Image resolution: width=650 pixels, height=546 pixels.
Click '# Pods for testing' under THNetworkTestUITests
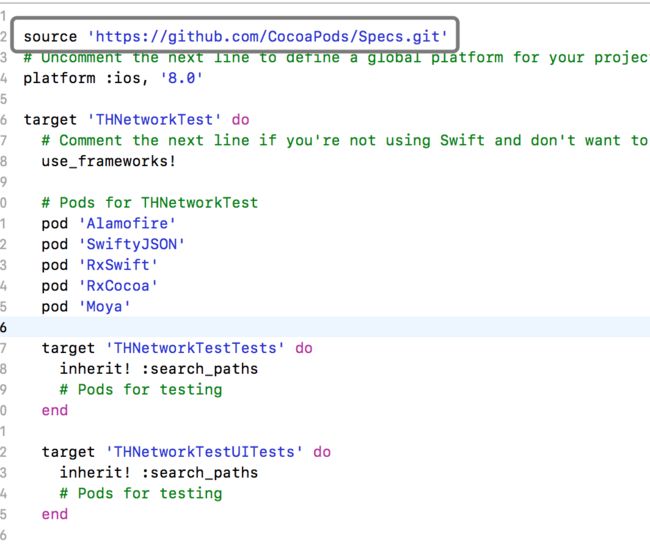(x=141, y=493)
